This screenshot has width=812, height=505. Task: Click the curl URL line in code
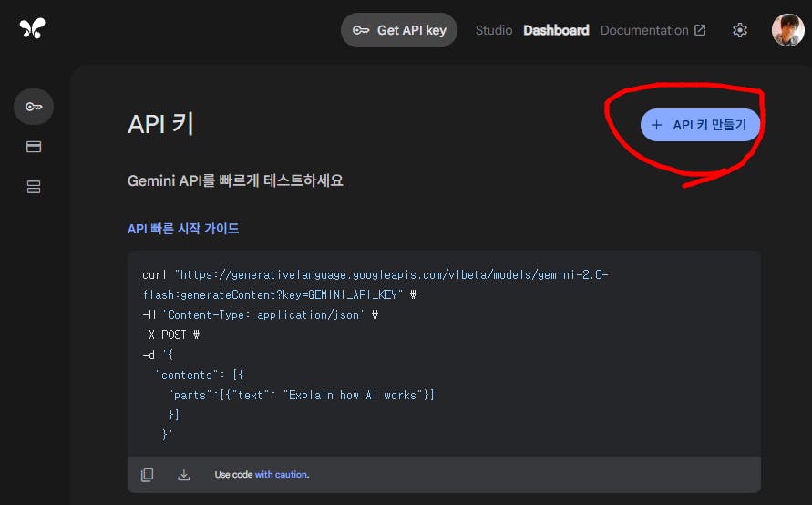[x=375, y=274]
